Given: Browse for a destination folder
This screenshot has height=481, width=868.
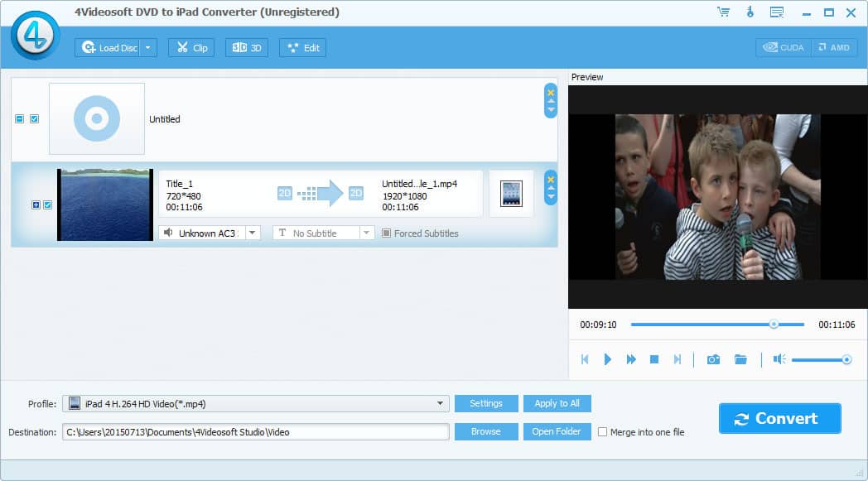Looking at the screenshot, I should [486, 431].
